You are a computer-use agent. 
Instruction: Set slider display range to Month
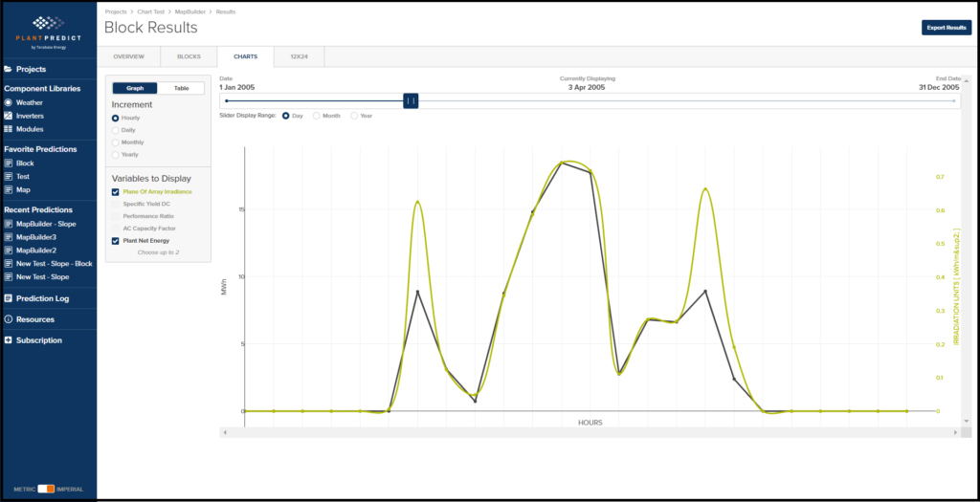[317, 116]
